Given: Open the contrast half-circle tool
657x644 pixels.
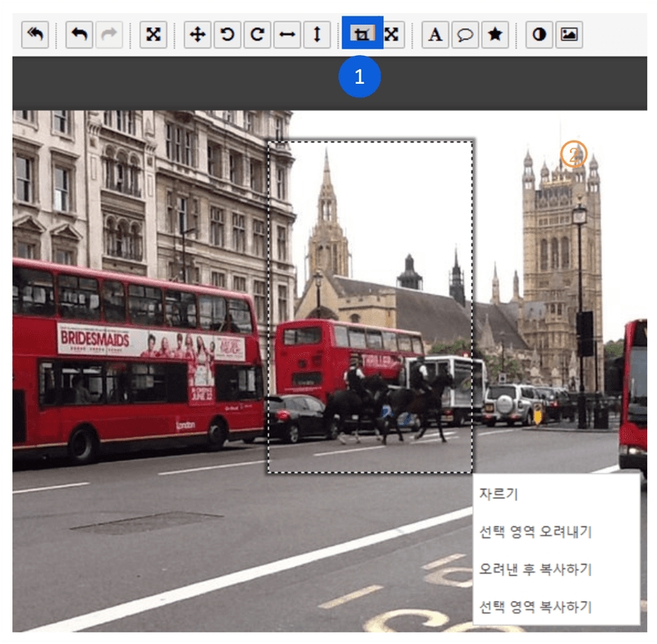Looking at the screenshot, I should 540,34.
